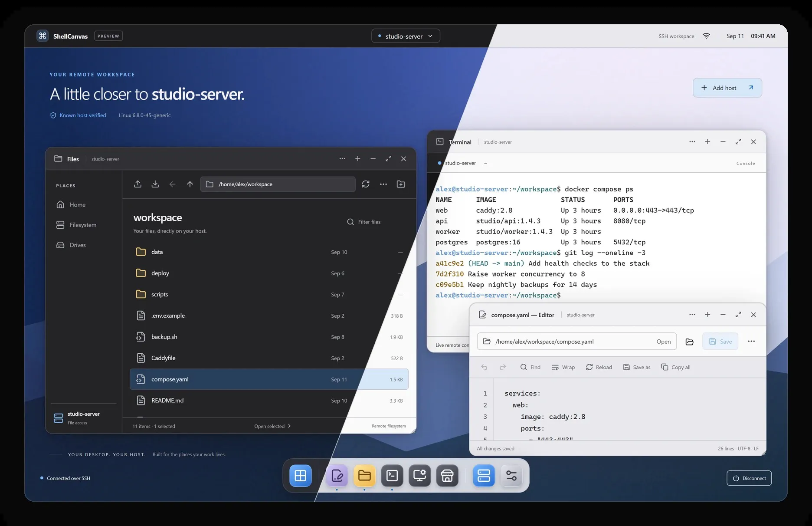Click PREVIEW badge in top bar
This screenshot has height=526, width=812.
pyautogui.click(x=108, y=36)
